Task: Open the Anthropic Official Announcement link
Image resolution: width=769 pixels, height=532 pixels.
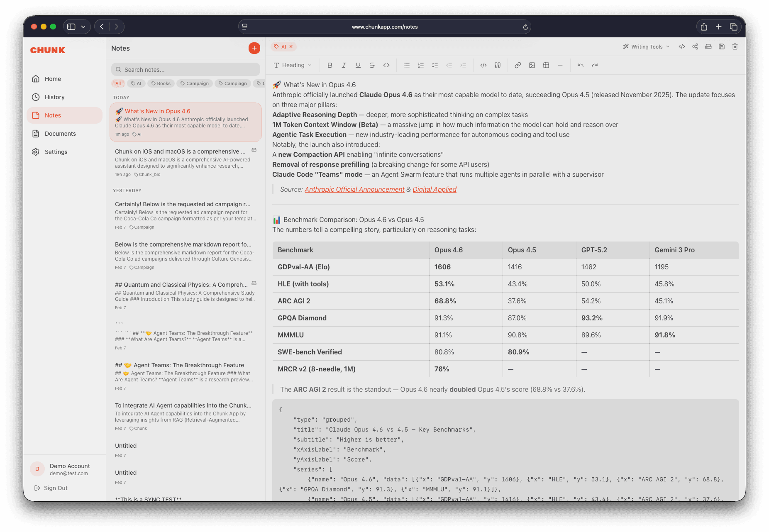Action: 354,189
